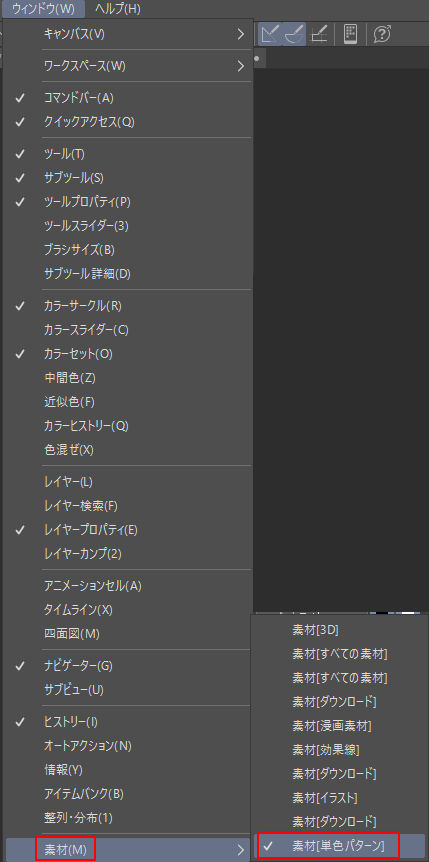Click the ウィンドウ(W) menu bar item
This screenshot has height=862, width=429.
(x=43, y=8)
